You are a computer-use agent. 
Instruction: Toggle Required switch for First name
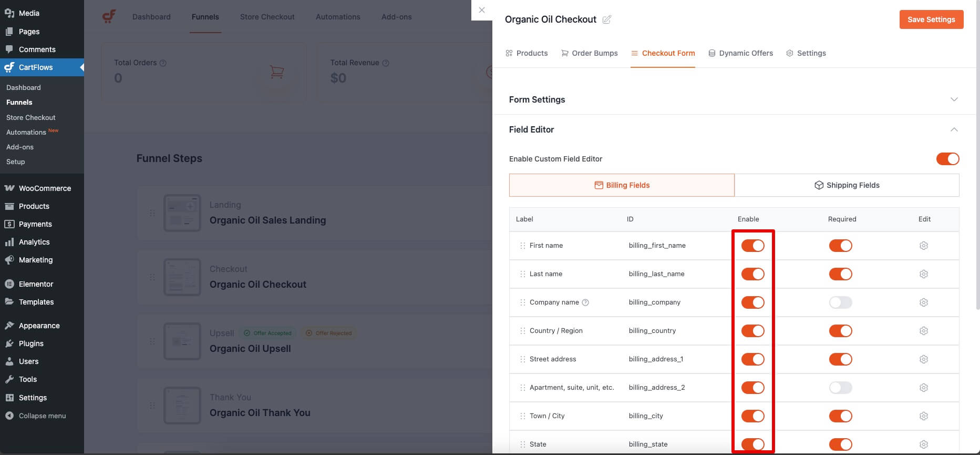click(x=841, y=246)
